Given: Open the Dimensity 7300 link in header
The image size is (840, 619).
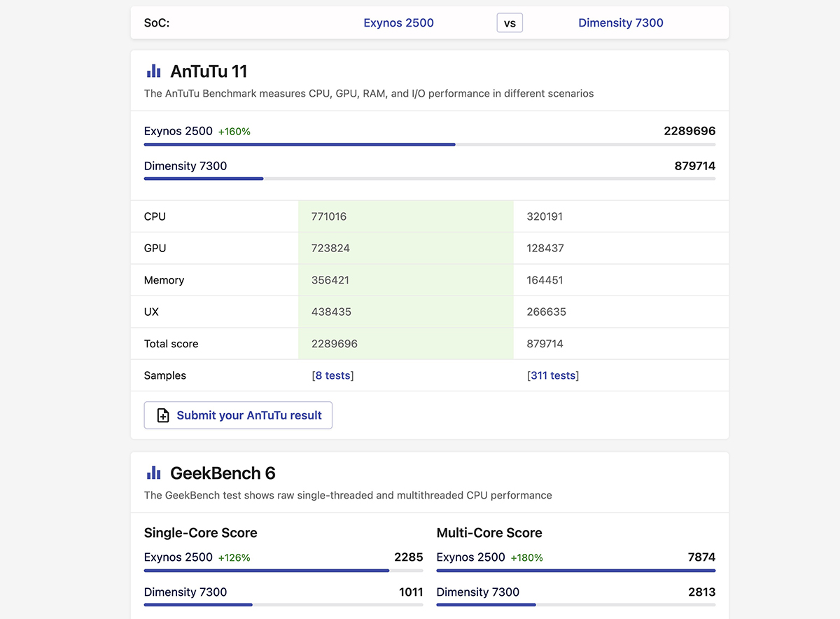Looking at the screenshot, I should pos(621,22).
